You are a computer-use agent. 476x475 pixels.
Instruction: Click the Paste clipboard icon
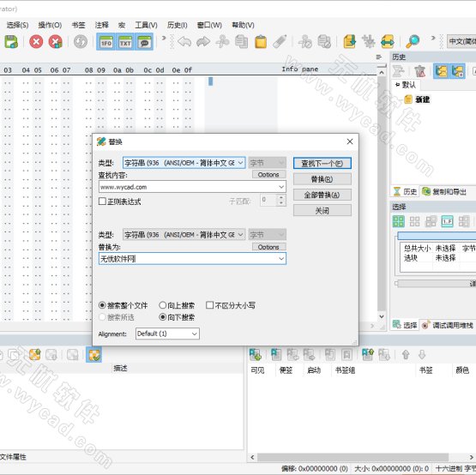(x=261, y=41)
